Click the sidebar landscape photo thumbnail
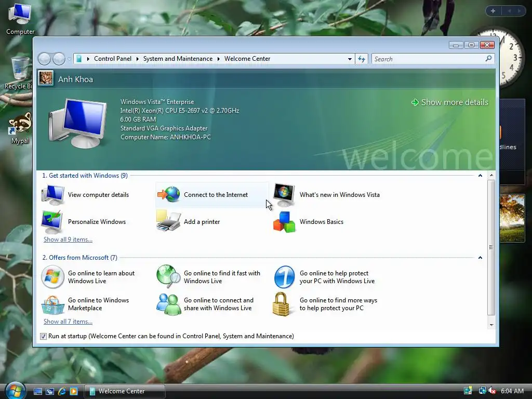 [512, 218]
